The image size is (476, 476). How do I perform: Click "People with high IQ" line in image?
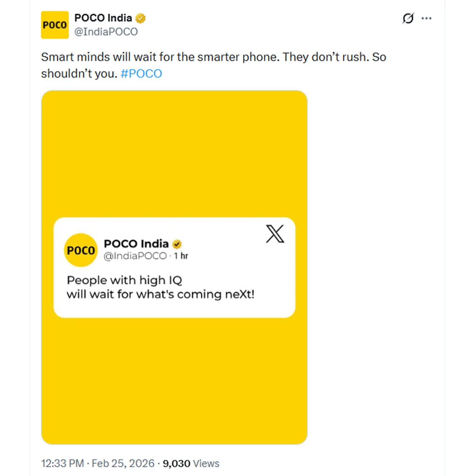coord(124,280)
